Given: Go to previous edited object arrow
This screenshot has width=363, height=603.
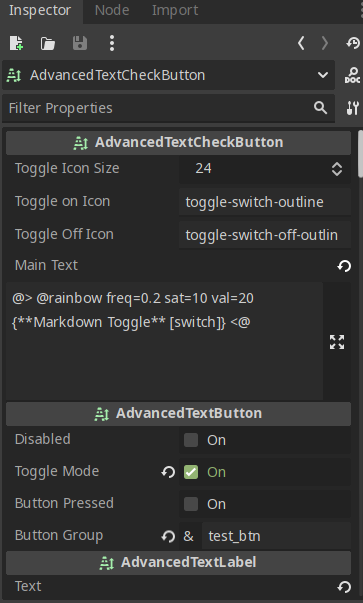Looking at the screenshot, I should tap(301, 43).
